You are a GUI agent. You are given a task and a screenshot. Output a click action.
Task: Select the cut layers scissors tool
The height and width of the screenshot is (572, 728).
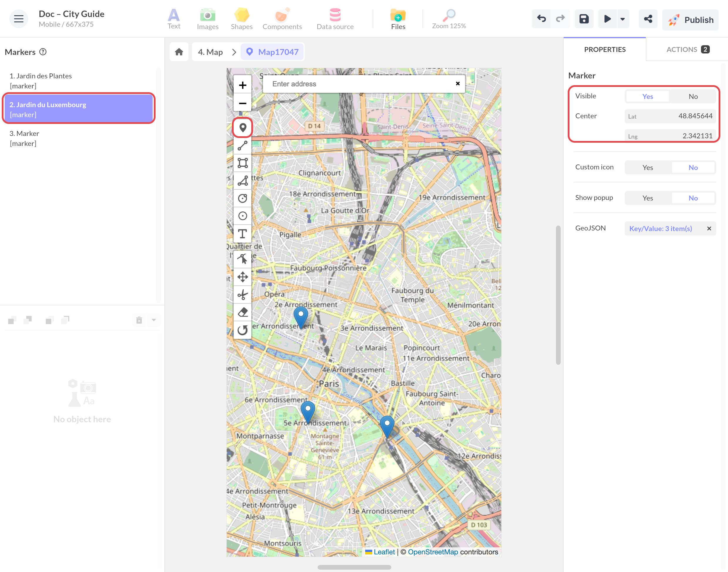[243, 295]
